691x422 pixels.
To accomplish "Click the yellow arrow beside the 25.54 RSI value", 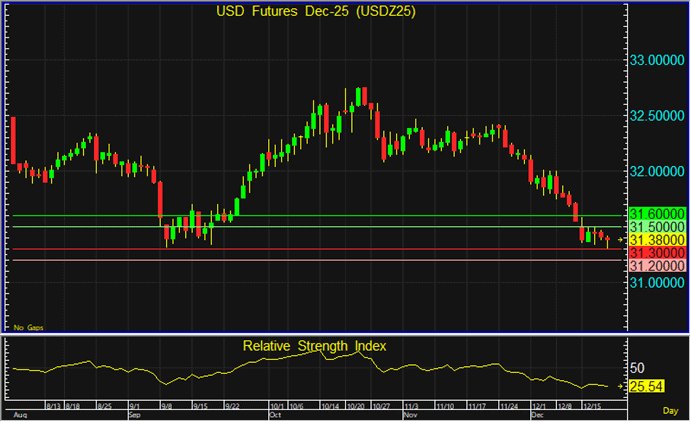I will click(x=620, y=386).
